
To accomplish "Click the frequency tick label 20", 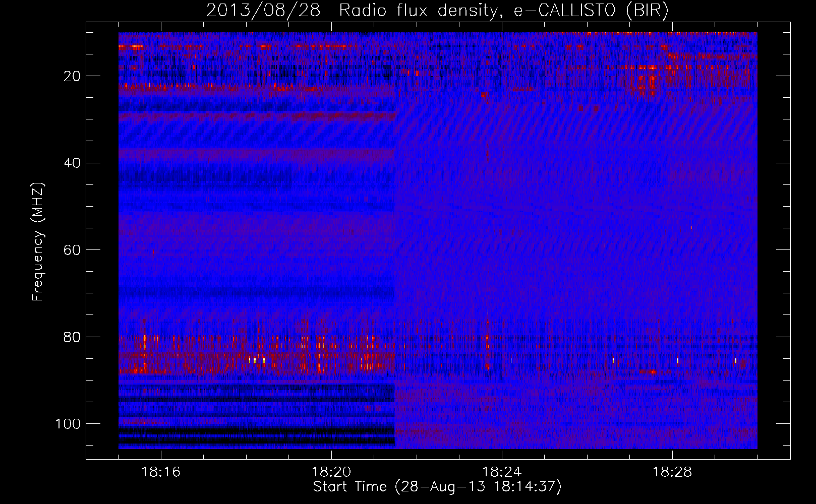I will pyautogui.click(x=72, y=76).
